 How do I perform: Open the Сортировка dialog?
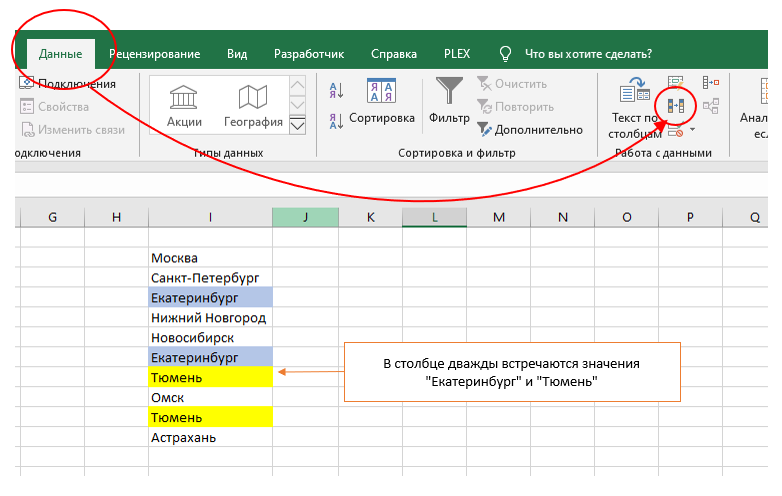pyautogui.click(x=382, y=101)
